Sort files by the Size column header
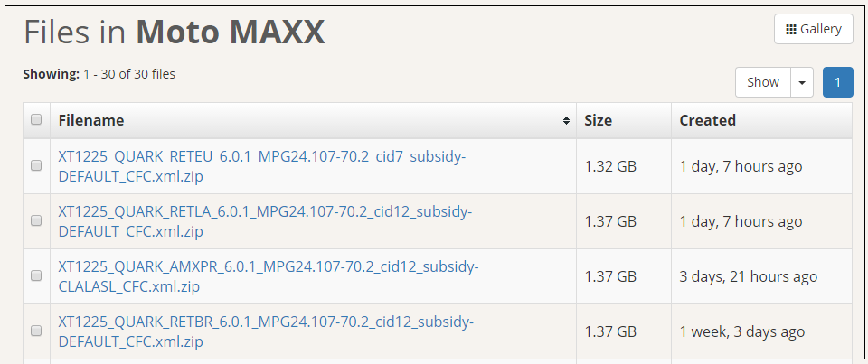 [x=598, y=120]
